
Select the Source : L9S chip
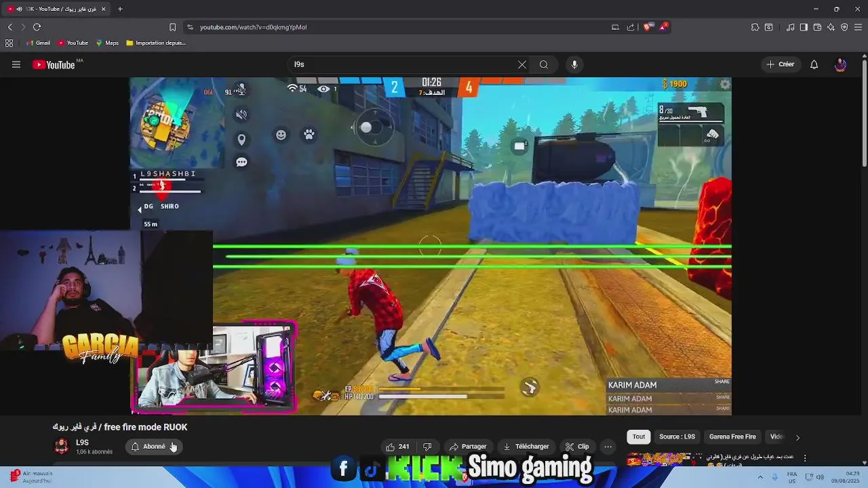coord(677,437)
